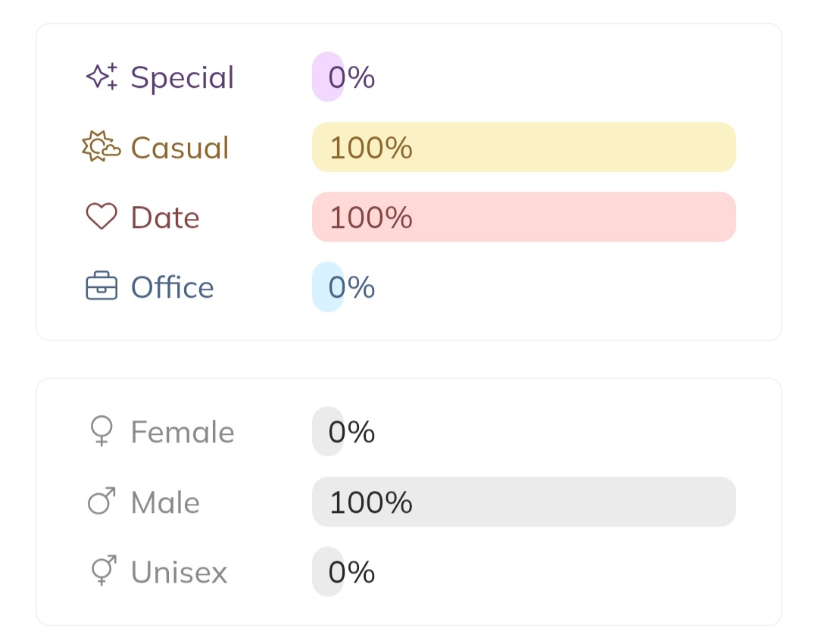The image size is (818, 644).
Task: Click the Date occasion label
Action: [x=165, y=217]
